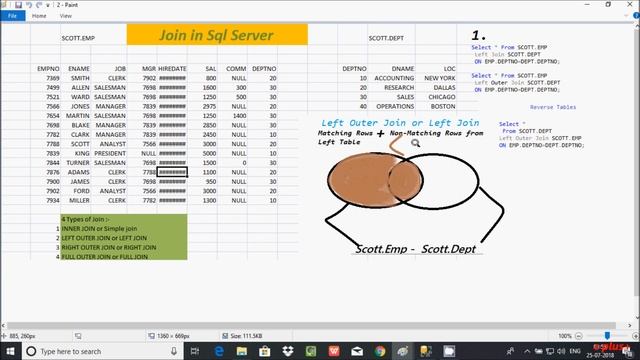Click 'FULL OUTER JOIN or FULL JOIN' entry

[x=104, y=257]
